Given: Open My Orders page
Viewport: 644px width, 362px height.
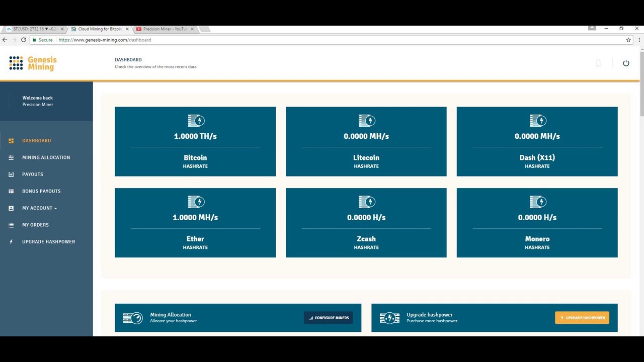Looking at the screenshot, I should [x=35, y=225].
